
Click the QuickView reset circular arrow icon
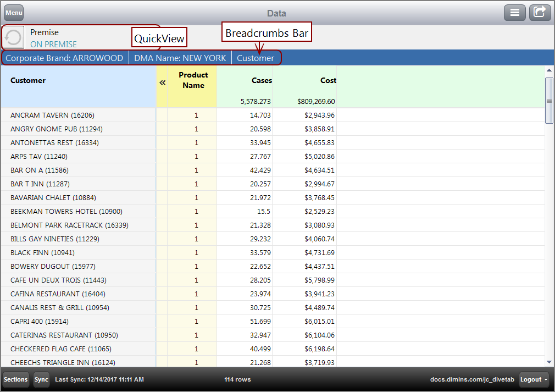click(x=13, y=38)
